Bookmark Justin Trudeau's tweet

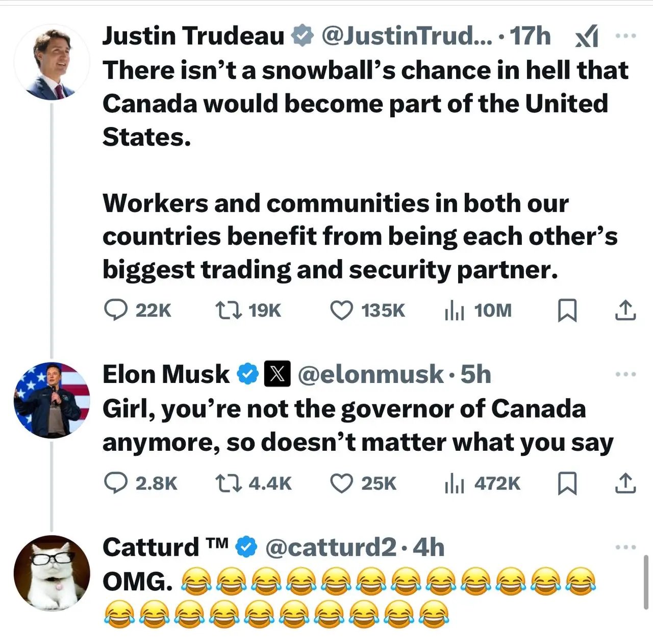point(567,310)
